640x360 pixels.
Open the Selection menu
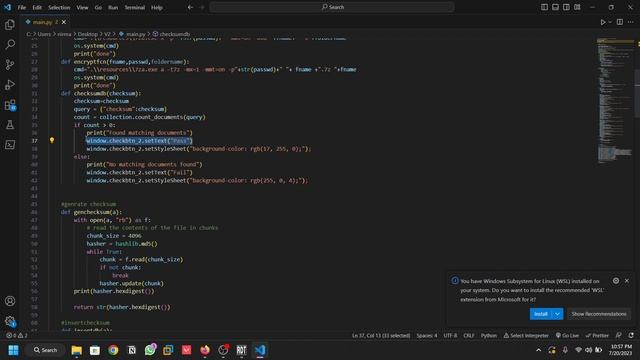click(59, 7)
